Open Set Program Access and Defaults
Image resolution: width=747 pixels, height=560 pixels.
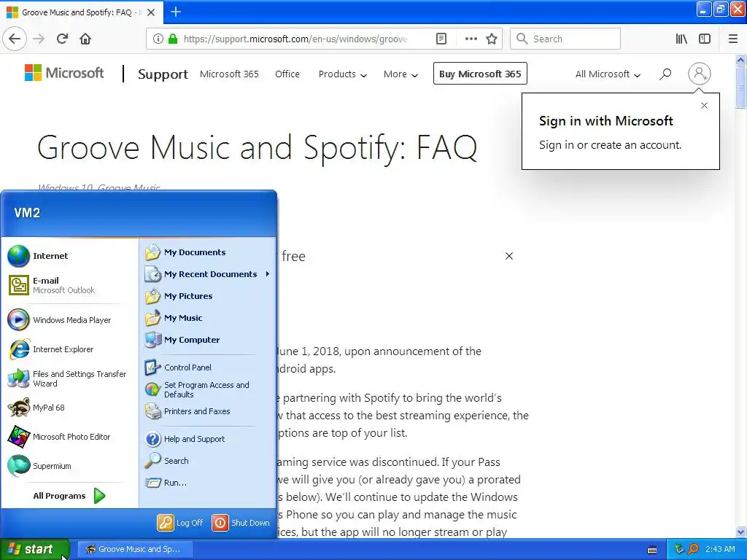tap(208, 389)
